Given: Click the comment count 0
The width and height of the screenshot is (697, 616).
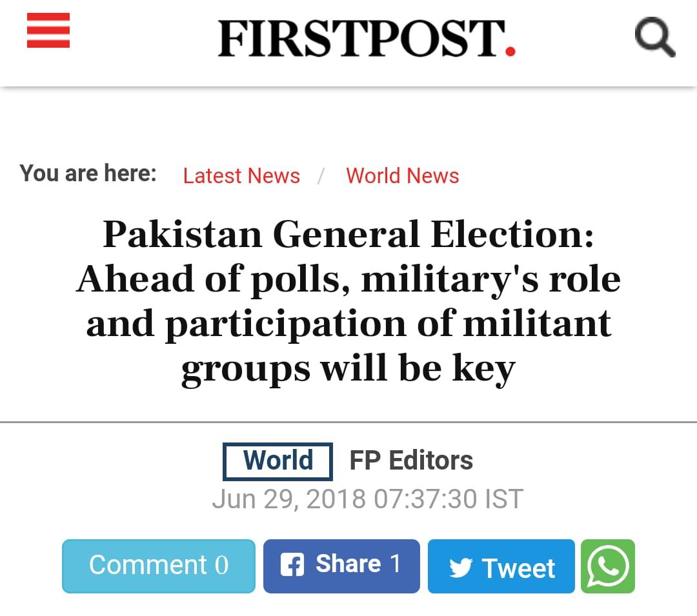Looking at the screenshot, I should (x=221, y=565).
